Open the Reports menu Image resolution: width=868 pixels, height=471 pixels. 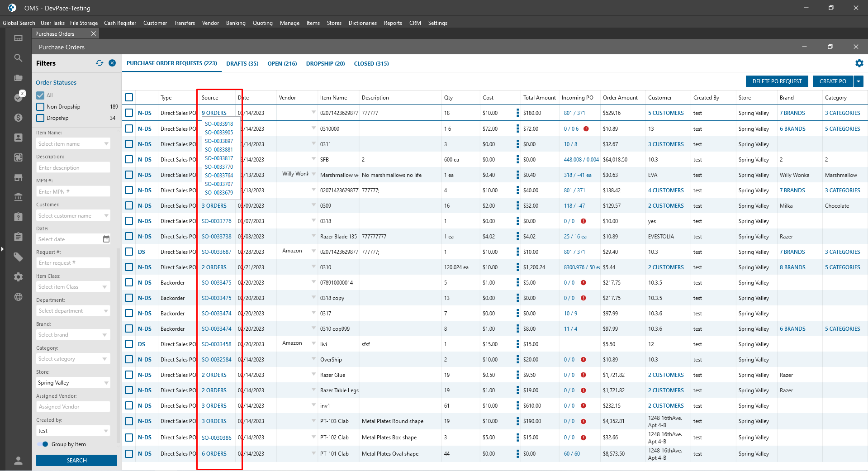[x=393, y=23]
